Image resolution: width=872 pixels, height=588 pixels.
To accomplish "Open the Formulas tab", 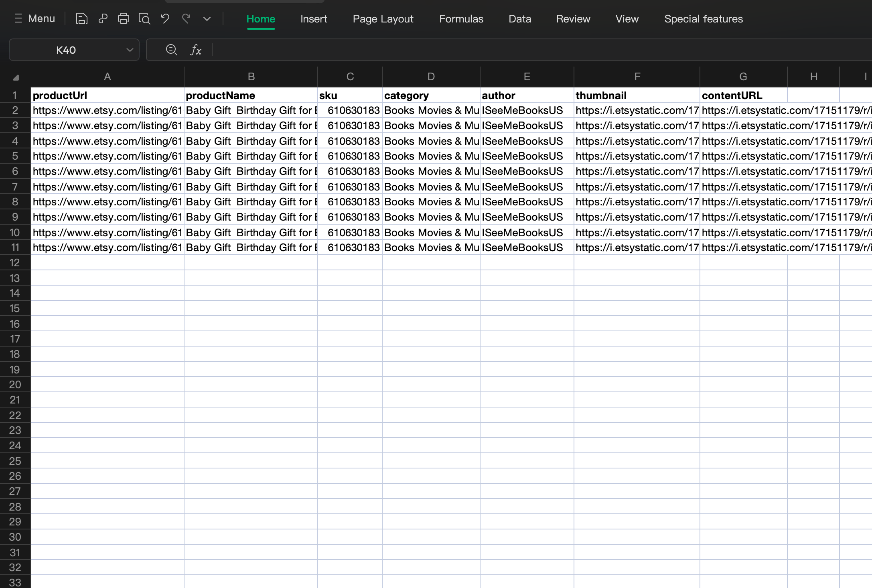I will click(x=461, y=19).
